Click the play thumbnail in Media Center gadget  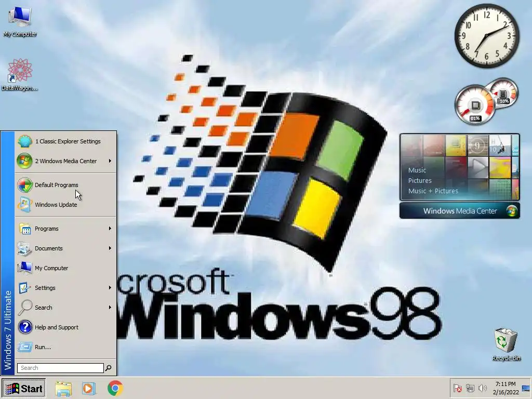click(x=478, y=167)
